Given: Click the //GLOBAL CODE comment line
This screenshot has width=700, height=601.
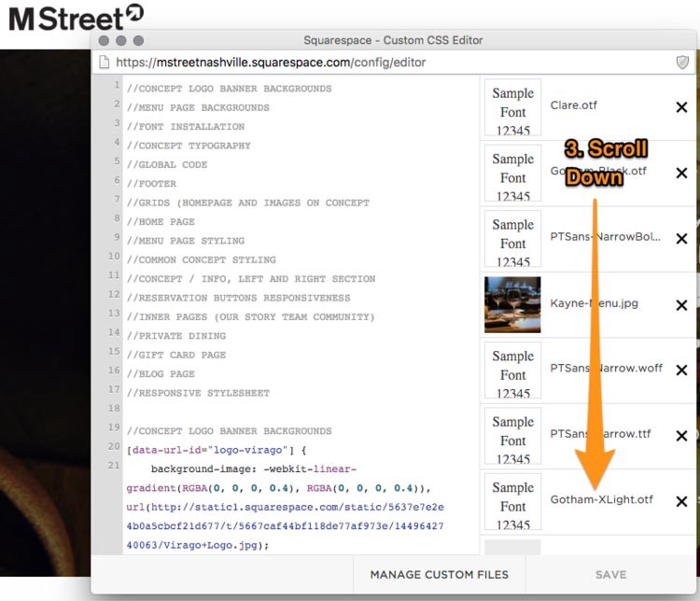Looking at the screenshot, I should 166,164.
